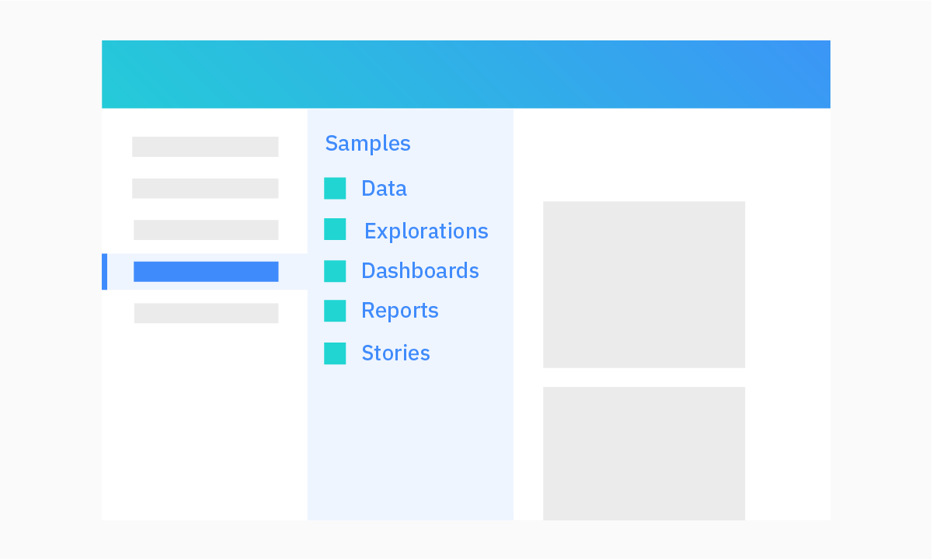Open the lower gray content card

[x=643, y=454]
